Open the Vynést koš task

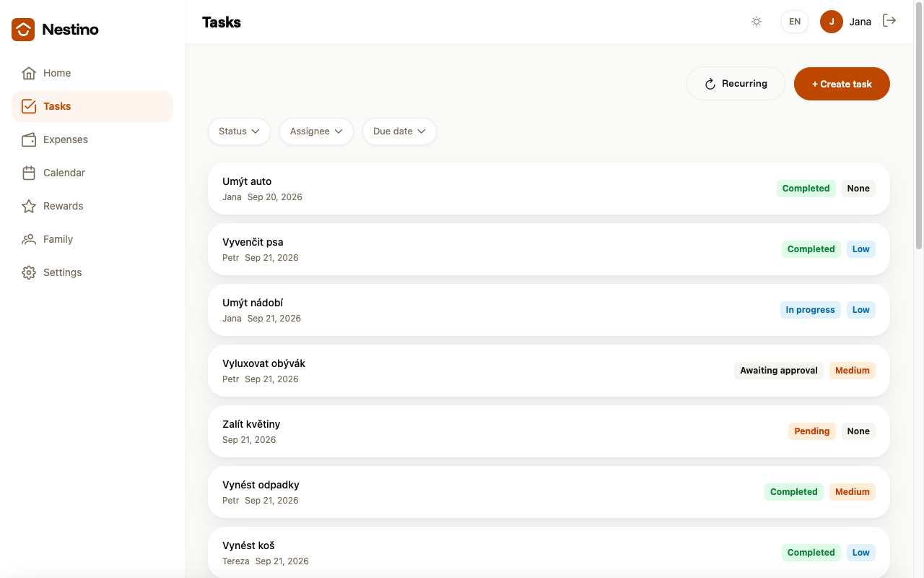[549, 553]
